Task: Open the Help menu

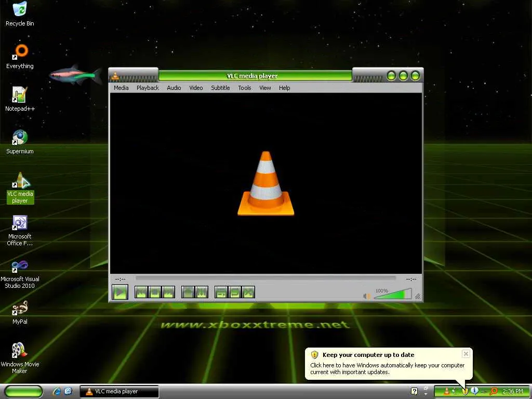Action: pyautogui.click(x=284, y=88)
